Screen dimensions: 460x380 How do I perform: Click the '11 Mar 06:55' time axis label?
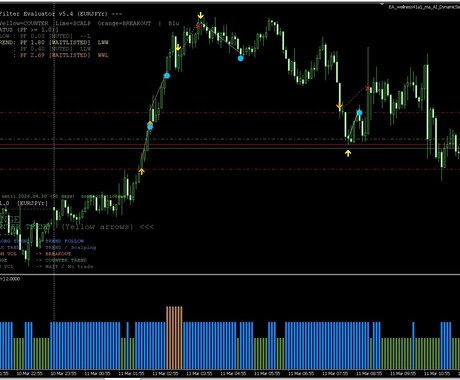[301, 374]
